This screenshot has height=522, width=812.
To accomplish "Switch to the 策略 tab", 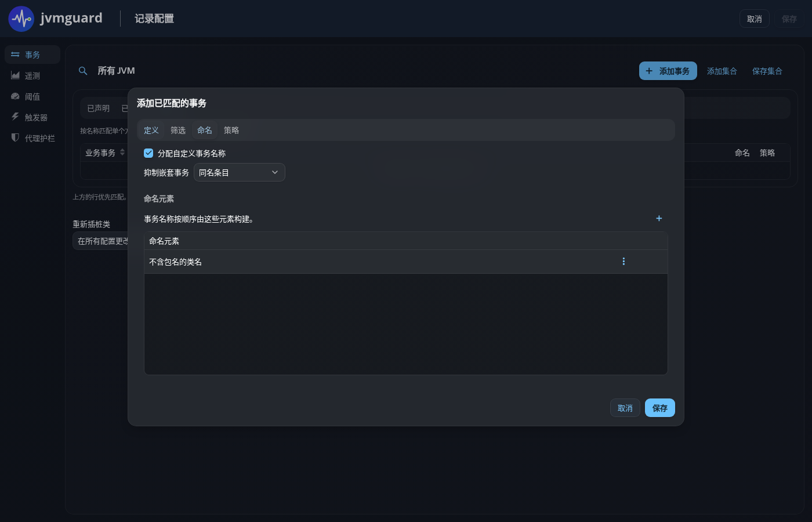I will point(231,130).
